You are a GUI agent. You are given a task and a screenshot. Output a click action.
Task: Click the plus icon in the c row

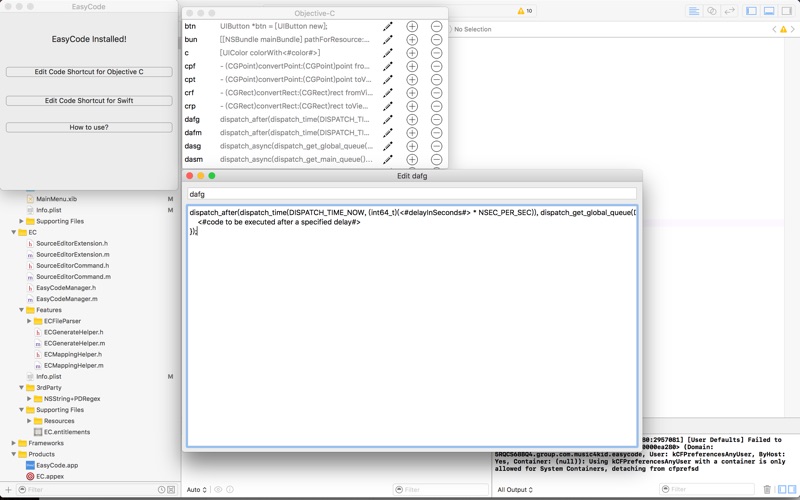click(412, 53)
